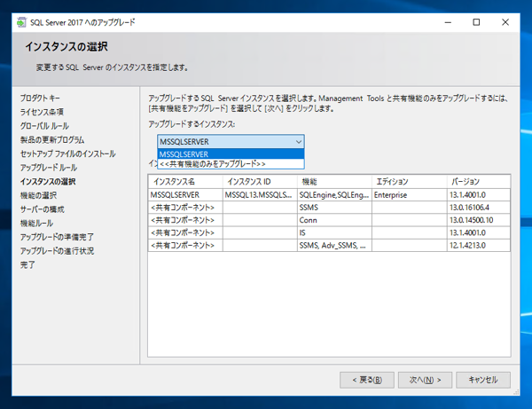Click the IS feature cell
This screenshot has width=532, height=409.
coord(334,232)
